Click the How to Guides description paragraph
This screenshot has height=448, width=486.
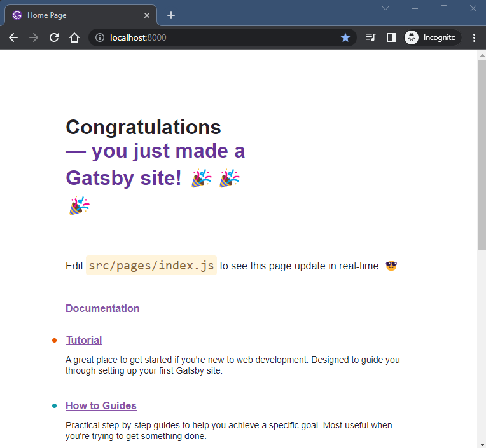(229, 431)
